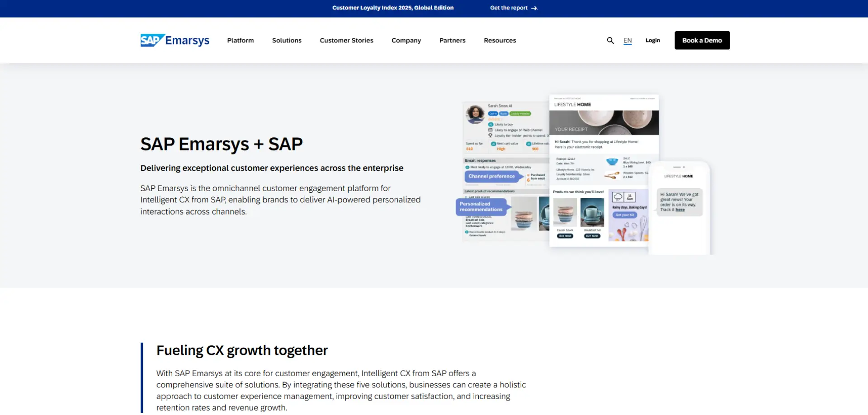Click the Fueling CX growth together heading
The height and width of the screenshot is (415, 868).
tap(242, 350)
